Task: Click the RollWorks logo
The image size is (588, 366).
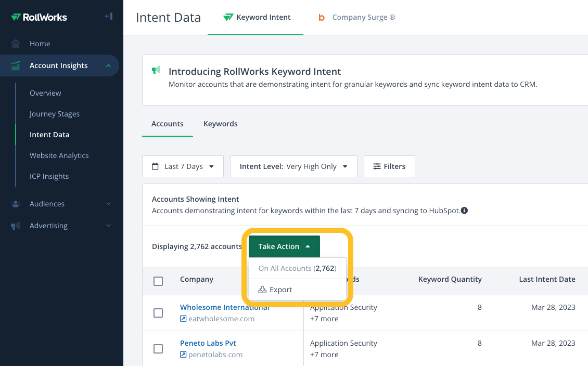Action: [39, 17]
